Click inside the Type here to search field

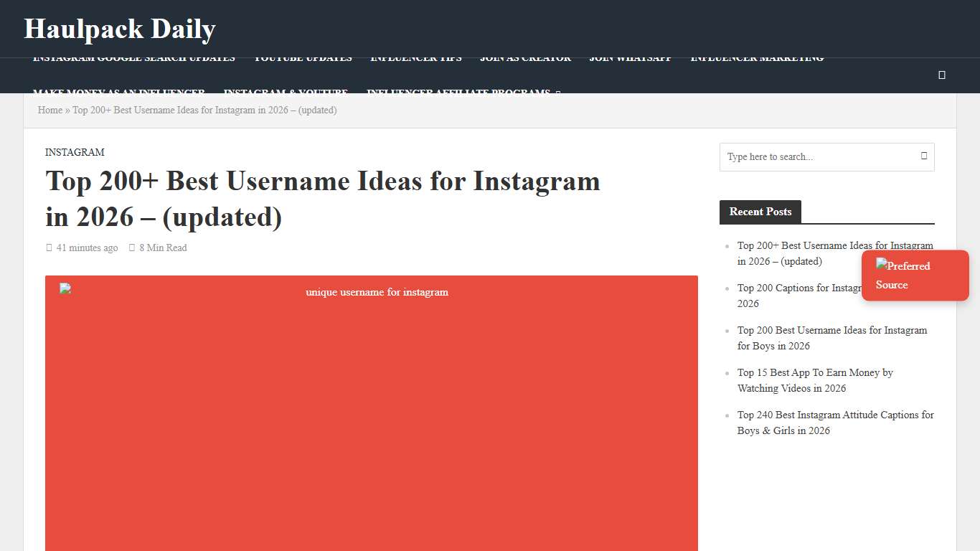[x=804, y=156]
